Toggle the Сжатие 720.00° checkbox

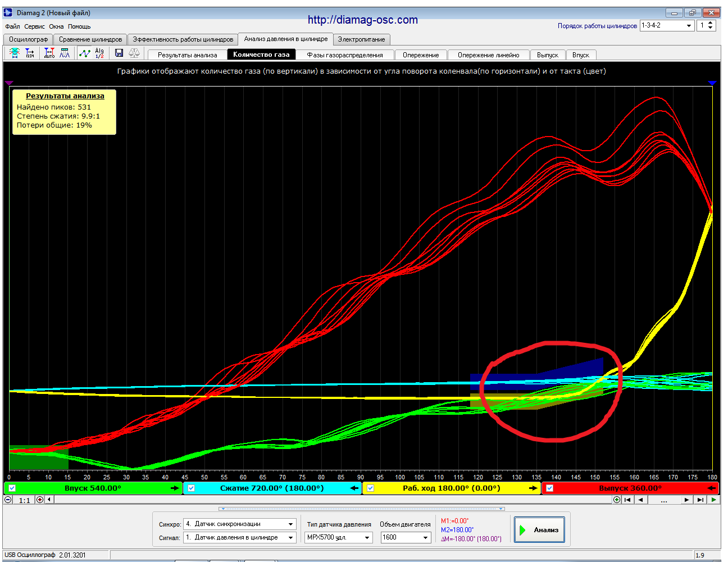point(192,488)
